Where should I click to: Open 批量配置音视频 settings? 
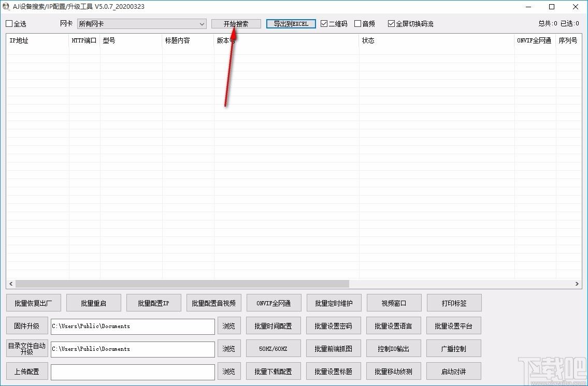click(214, 303)
